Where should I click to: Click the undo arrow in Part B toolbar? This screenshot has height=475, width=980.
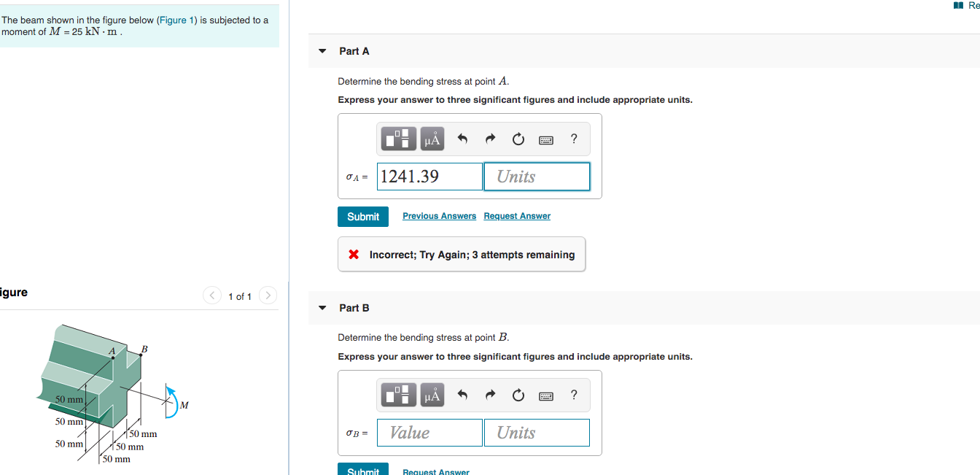click(x=462, y=395)
